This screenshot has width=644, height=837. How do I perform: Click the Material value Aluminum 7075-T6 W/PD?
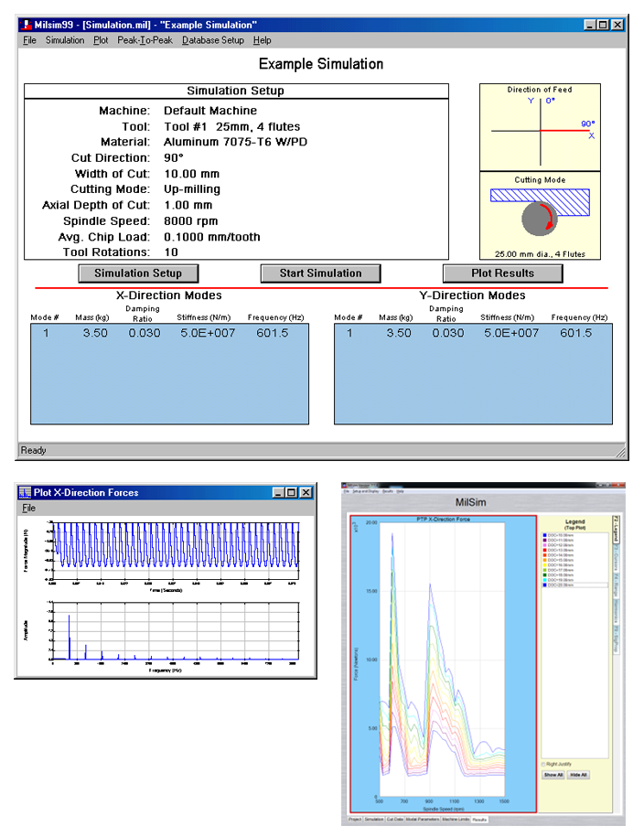[x=235, y=142]
